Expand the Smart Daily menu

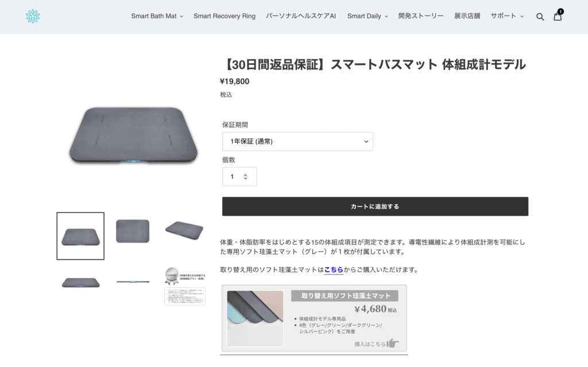click(x=367, y=16)
